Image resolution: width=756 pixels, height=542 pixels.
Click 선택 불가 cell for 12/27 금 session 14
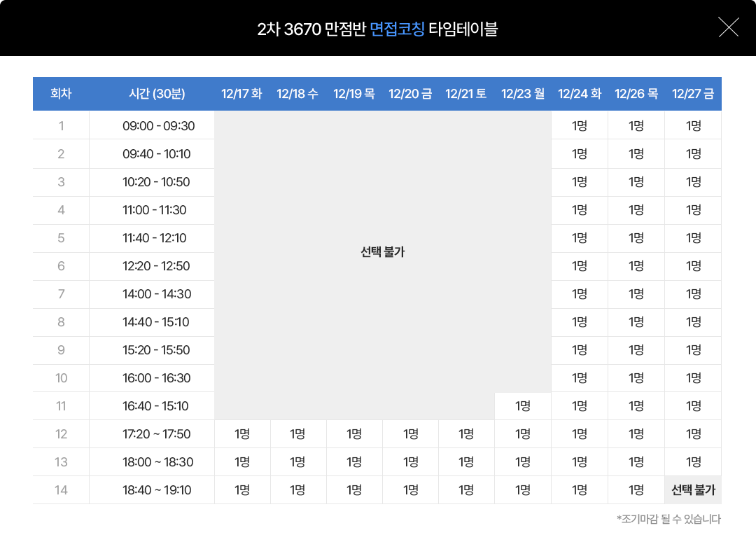coord(693,490)
